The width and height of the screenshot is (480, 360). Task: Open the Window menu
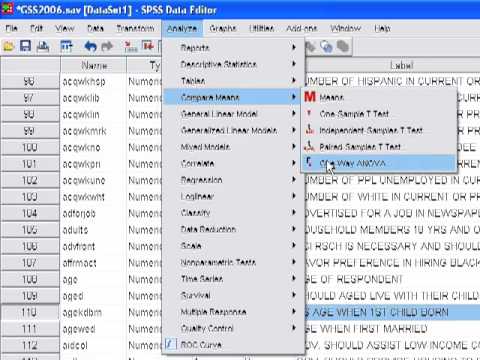346,28
